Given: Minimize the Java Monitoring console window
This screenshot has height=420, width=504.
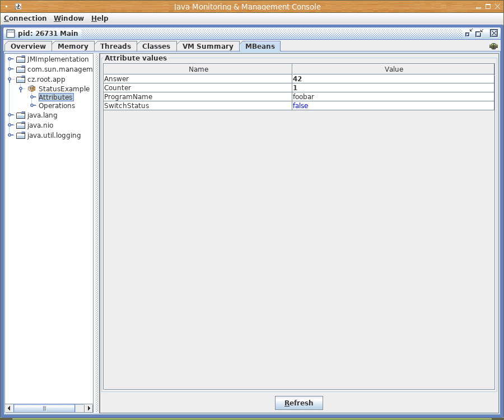Looking at the screenshot, I should click(478, 7).
